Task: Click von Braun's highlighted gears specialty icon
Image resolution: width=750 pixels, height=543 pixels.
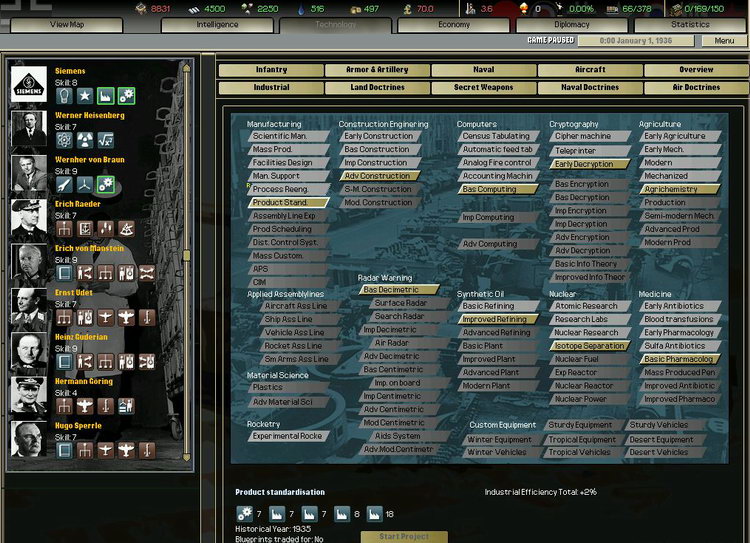Action: [106, 184]
